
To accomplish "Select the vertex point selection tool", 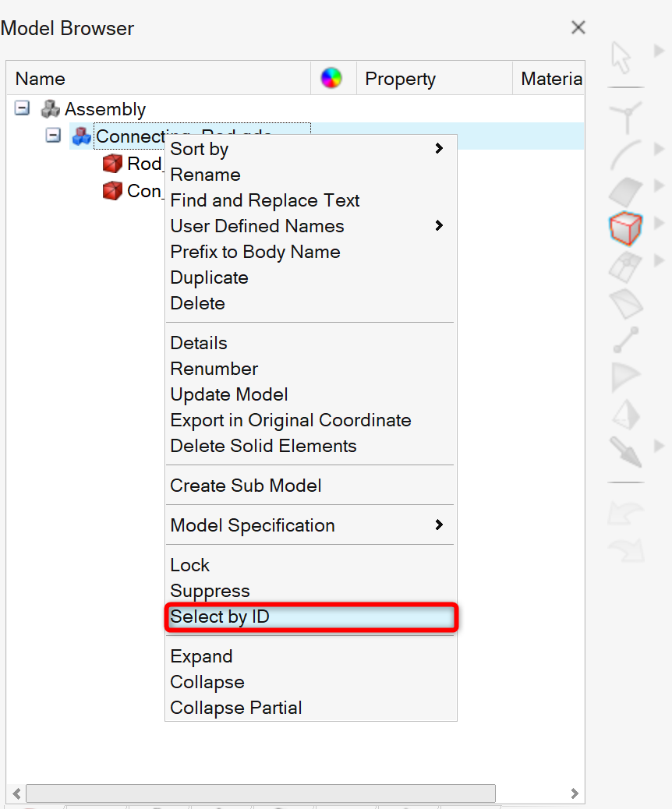I will tap(625, 117).
